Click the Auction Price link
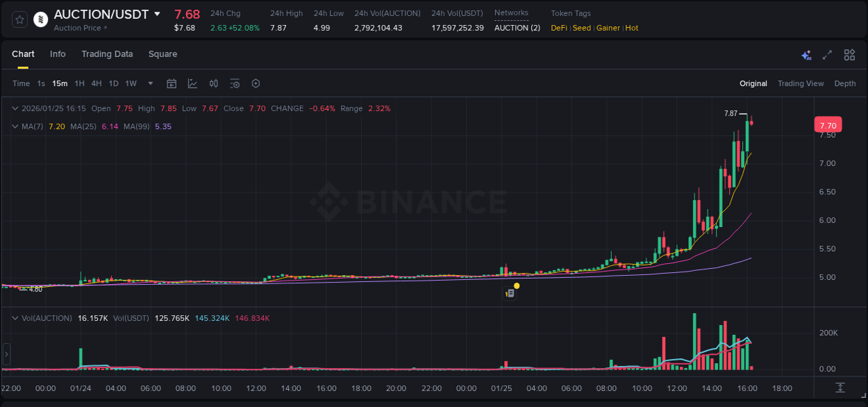This screenshot has width=868, height=407. coord(78,29)
